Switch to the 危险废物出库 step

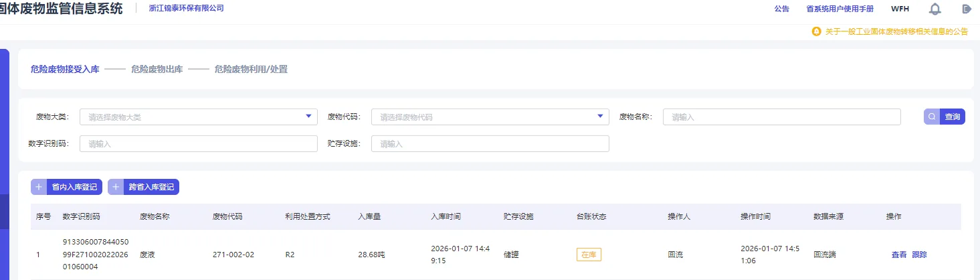coord(157,69)
